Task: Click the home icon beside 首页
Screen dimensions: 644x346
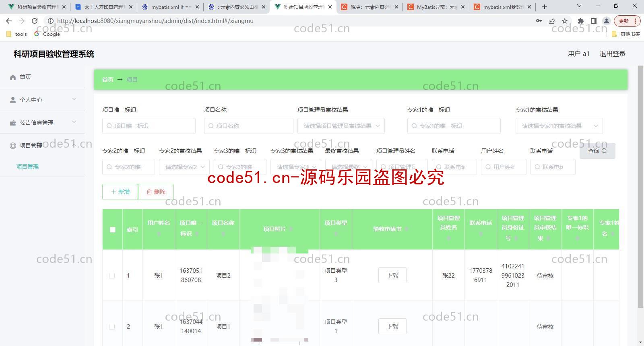Action: tap(13, 77)
